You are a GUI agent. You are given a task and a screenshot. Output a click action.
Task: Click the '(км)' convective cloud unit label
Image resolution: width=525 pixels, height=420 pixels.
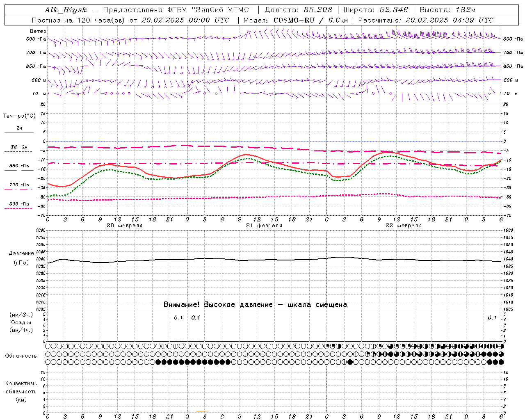click(x=21, y=399)
